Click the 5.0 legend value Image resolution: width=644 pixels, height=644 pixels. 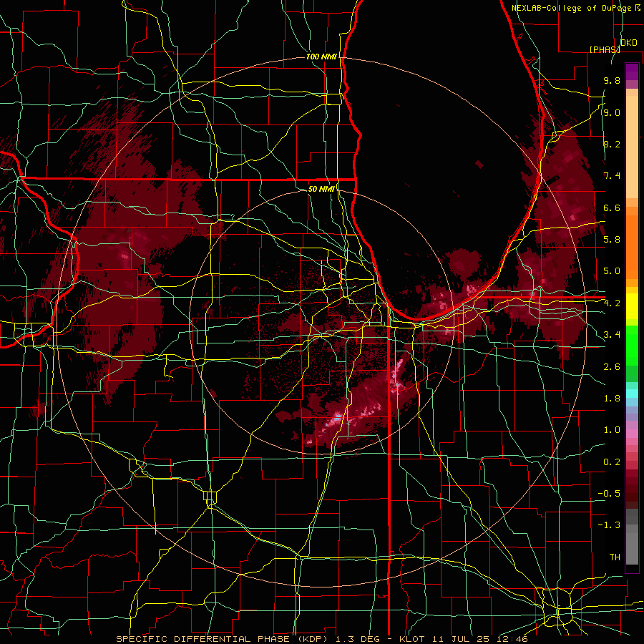pyautogui.click(x=612, y=271)
